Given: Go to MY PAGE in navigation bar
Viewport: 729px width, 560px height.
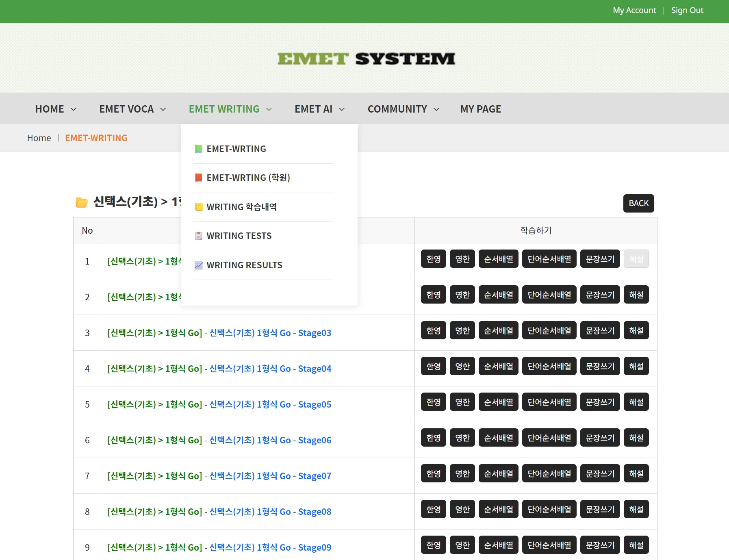Looking at the screenshot, I should pyautogui.click(x=480, y=109).
